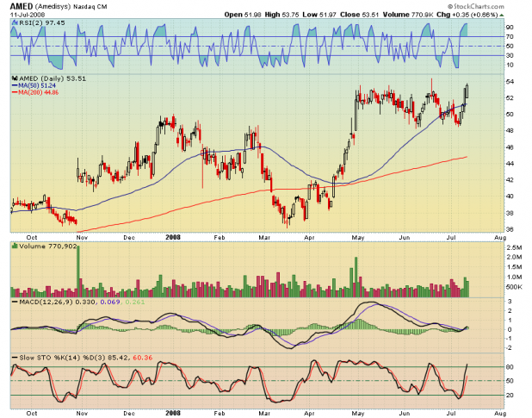Viewport: 532px width, 418px height.
Task: Click the green up-arrow change indicator
Action: tap(502, 15)
